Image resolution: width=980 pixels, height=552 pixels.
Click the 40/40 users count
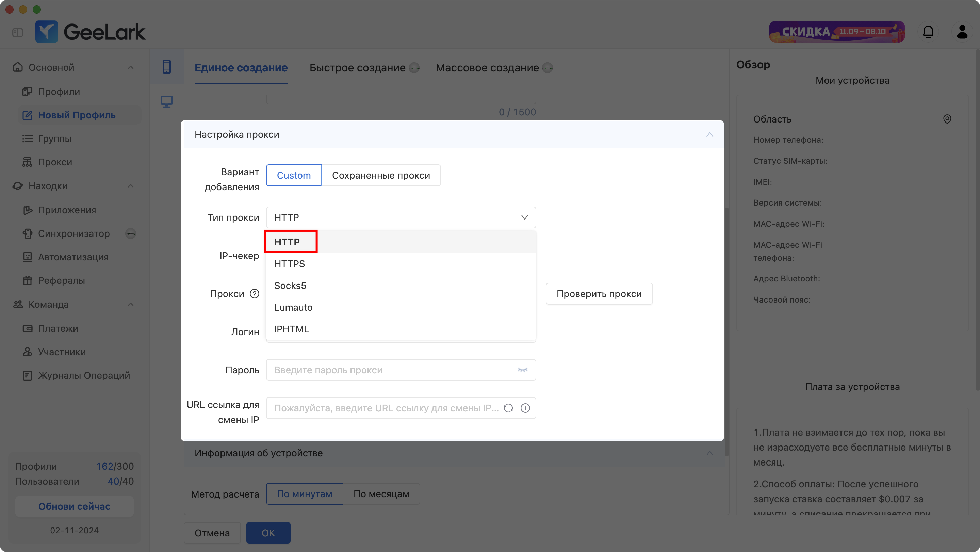[120, 481]
